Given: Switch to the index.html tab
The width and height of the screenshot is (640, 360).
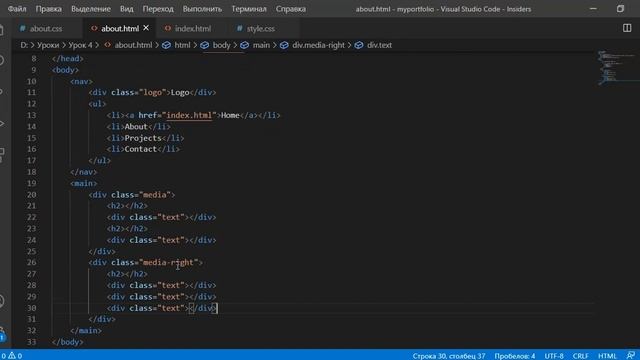Looking at the screenshot, I should pyautogui.click(x=193, y=29).
